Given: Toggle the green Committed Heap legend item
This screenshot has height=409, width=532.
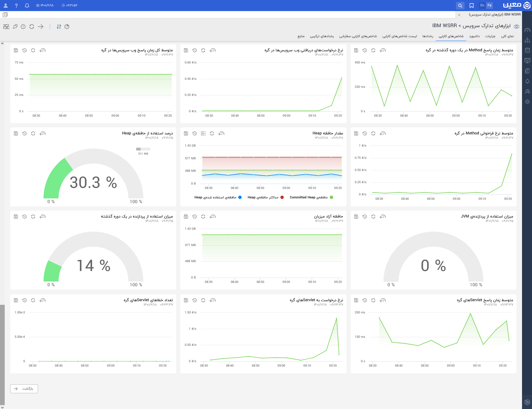Looking at the screenshot, I should [x=311, y=197].
